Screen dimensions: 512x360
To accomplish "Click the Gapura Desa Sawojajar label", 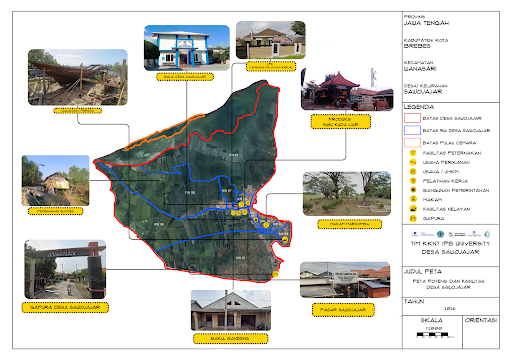I will [x=65, y=307].
